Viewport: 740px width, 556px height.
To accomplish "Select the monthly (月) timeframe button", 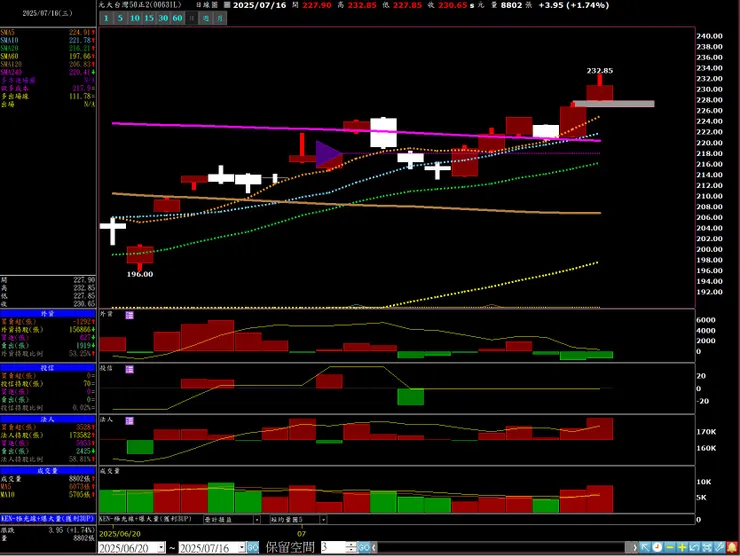I will (x=220, y=18).
